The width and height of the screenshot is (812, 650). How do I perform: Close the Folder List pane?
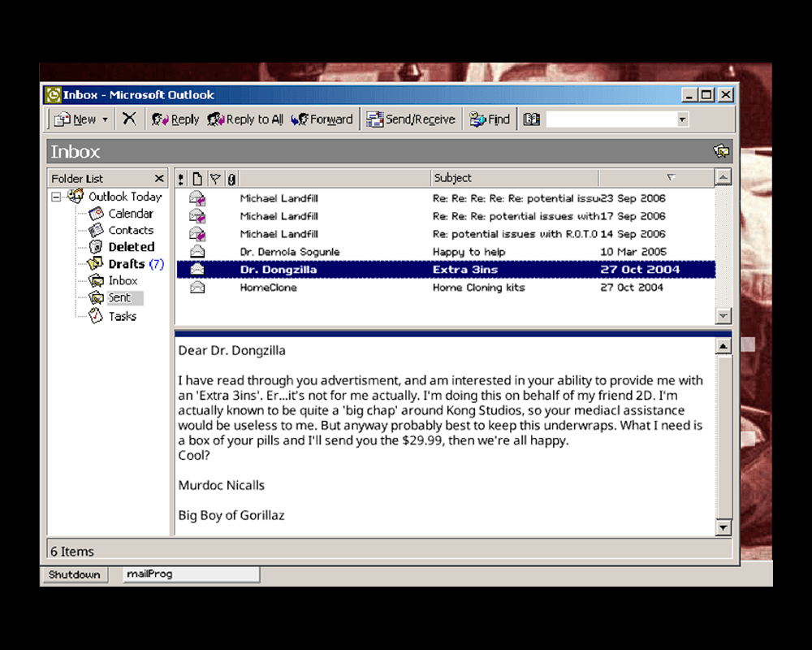[159, 178]
